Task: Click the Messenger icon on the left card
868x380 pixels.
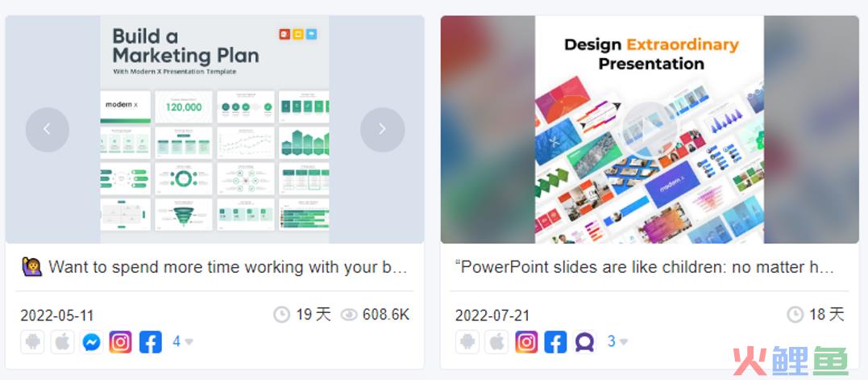Action: point(92,342)
